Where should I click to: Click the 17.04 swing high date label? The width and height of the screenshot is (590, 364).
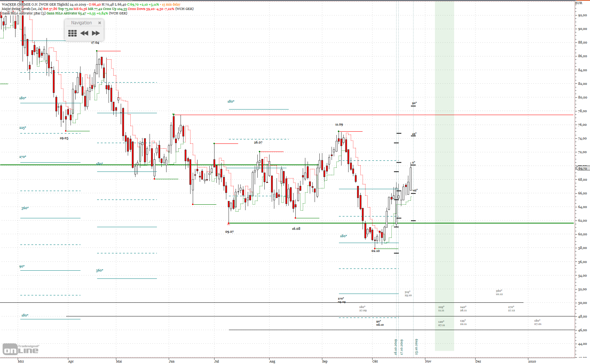click(95, 43)
